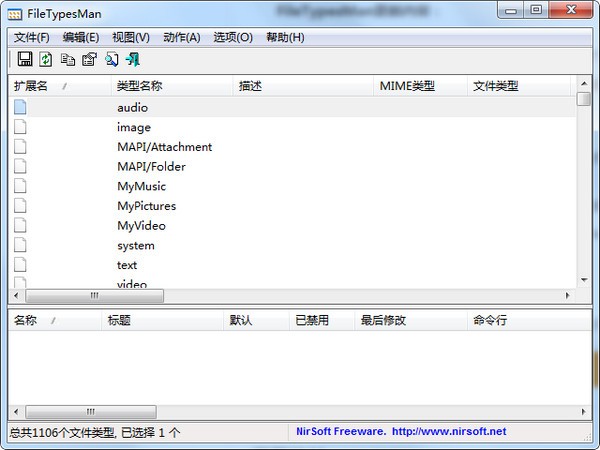Select the file icon of the image row

tap(20, 127)
